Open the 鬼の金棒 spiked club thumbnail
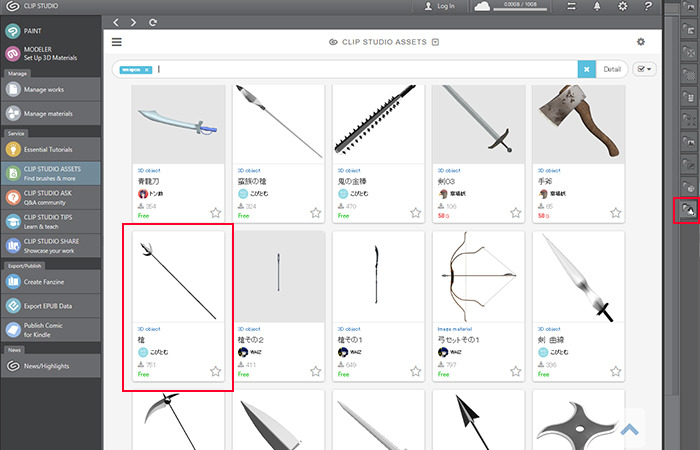Image resolution: width=700 pixels, height=450 pixels. (x=379, y=124)
